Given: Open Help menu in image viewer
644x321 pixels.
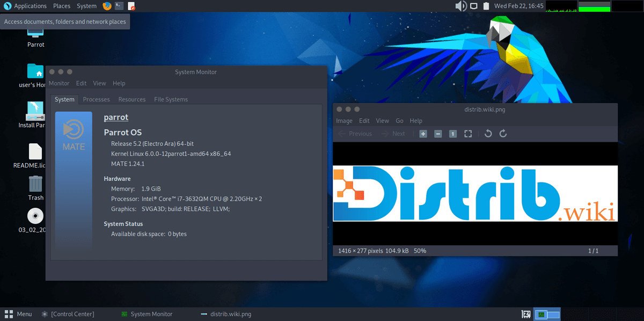Looking at the screenshot, I should click(416, 121).
